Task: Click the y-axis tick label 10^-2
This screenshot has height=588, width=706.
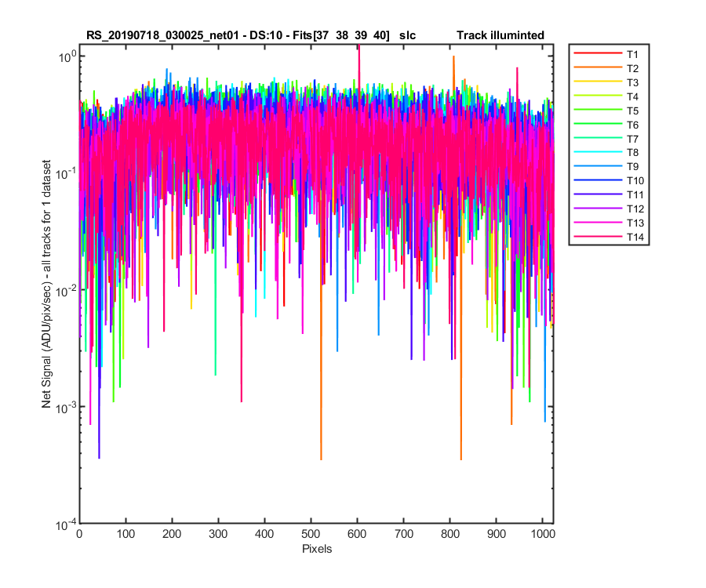Action: (66, 290)
